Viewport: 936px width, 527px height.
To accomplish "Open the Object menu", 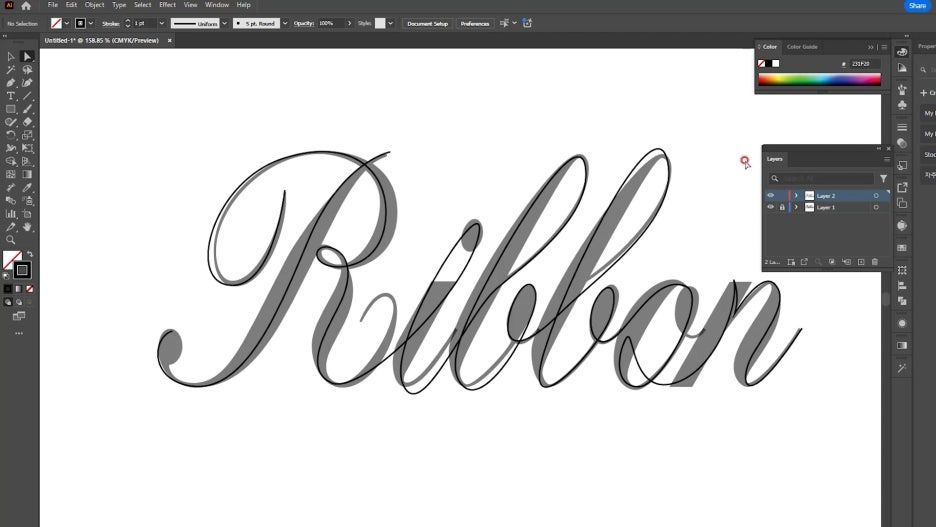I will click(94, 5).
